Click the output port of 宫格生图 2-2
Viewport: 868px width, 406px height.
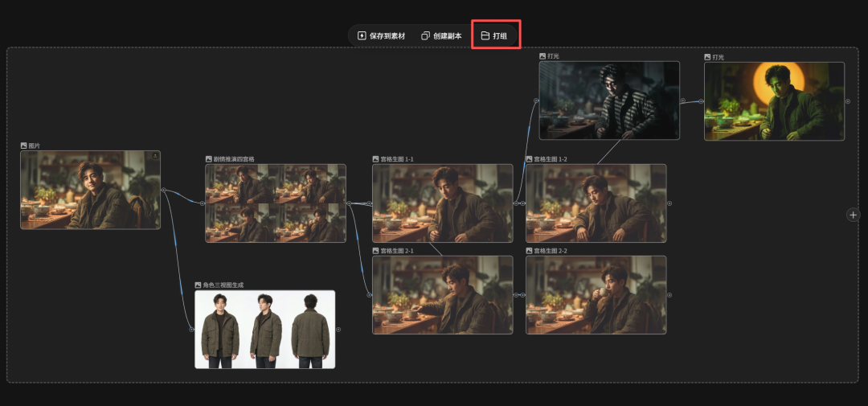669,295
